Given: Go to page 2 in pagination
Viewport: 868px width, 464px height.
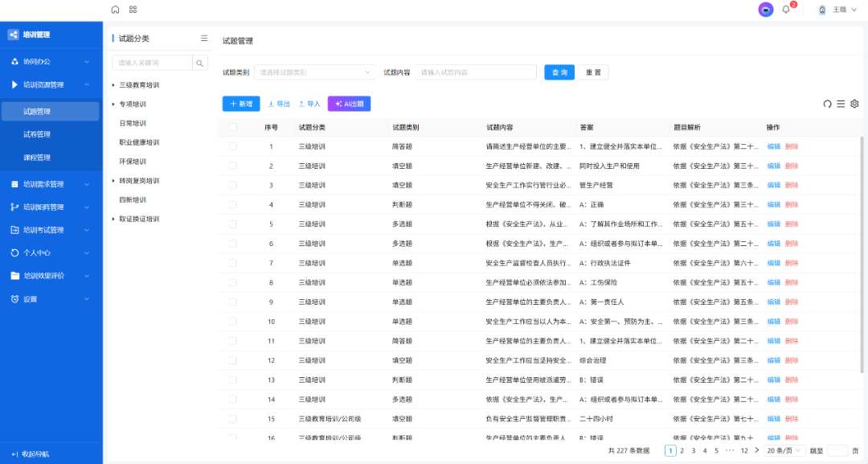Looking at the screenshot, I should pos(682,450).
